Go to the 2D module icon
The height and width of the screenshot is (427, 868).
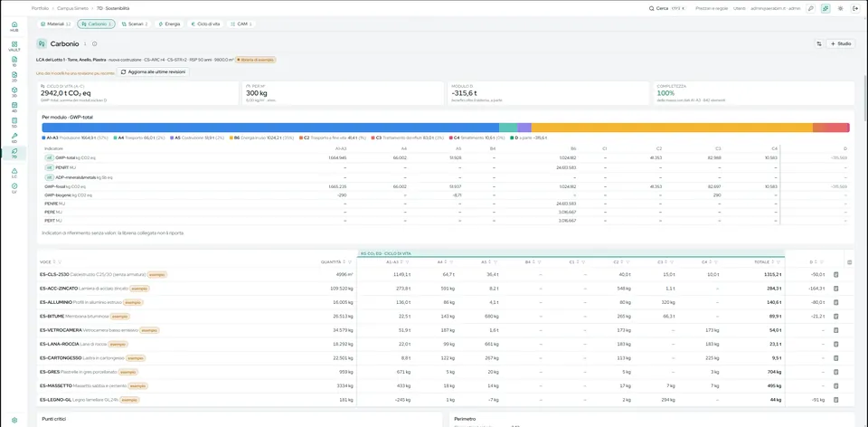click(14, 76)
